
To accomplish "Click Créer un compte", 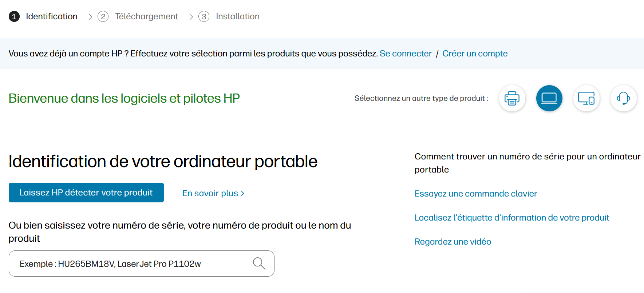I will tap(475, 54).
